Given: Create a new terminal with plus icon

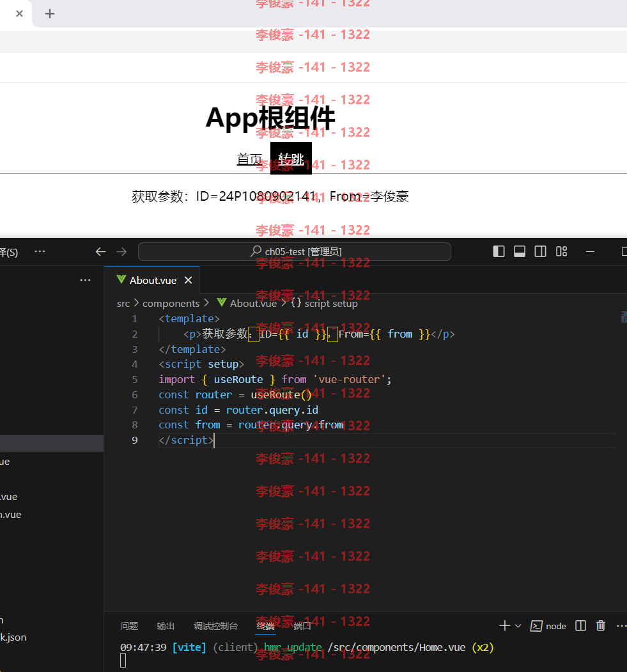Looking at the screenshot, I should [504, 626].
